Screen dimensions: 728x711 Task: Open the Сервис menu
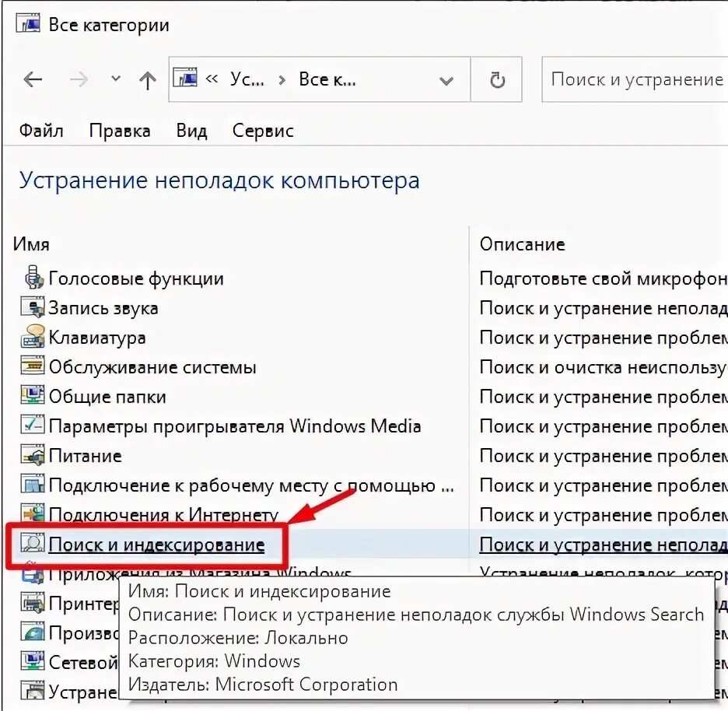262,130
